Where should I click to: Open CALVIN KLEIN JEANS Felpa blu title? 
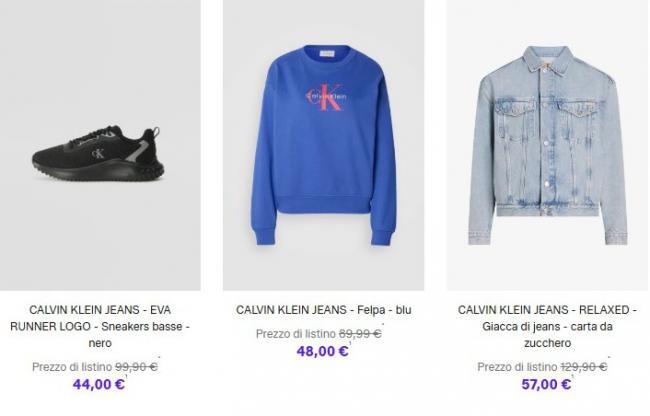pos(323,310)
